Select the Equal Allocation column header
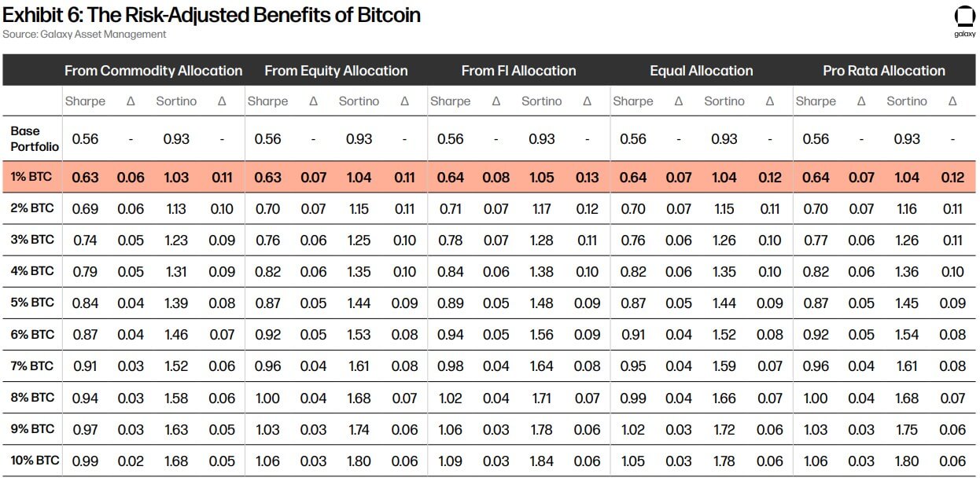The image size is (980, 481). click(x=701, y=71)
